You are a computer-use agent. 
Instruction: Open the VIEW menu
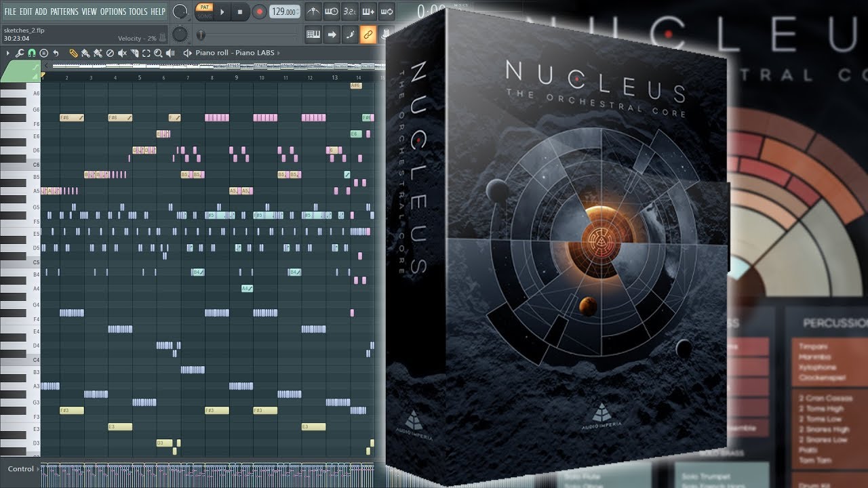pos(89,12)
